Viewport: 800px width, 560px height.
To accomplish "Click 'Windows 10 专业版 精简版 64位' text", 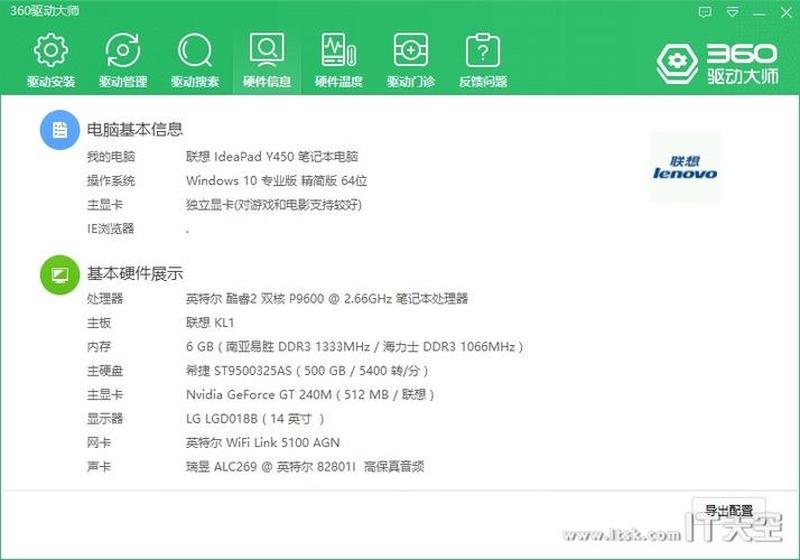I will coord(277,180).
